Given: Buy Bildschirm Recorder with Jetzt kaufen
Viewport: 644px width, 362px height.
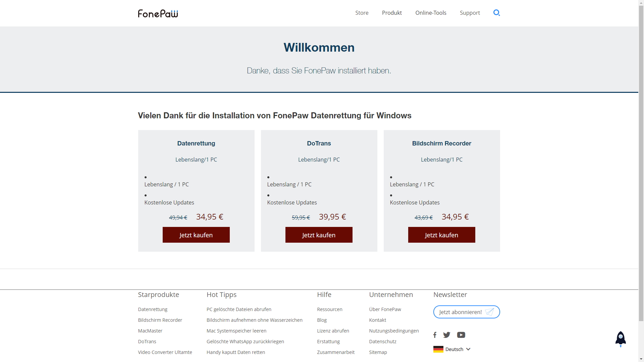Looking at the screenshot, I should (441, 235).
